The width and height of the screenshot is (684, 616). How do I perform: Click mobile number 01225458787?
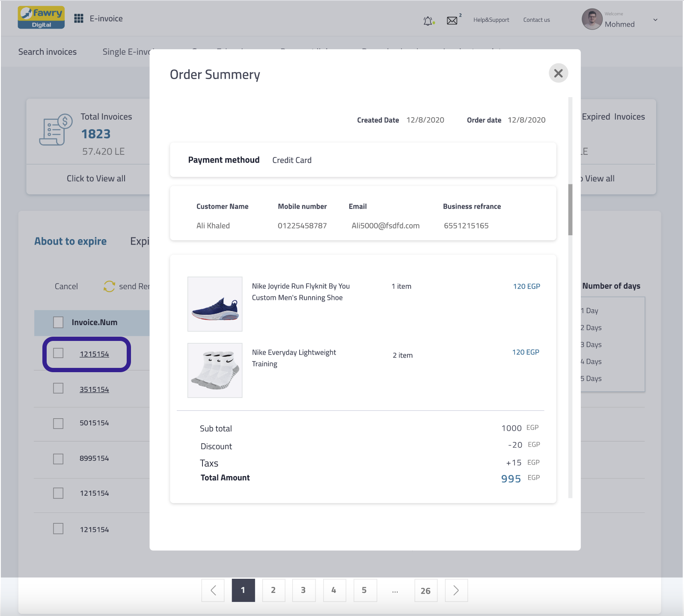point(302,225)
